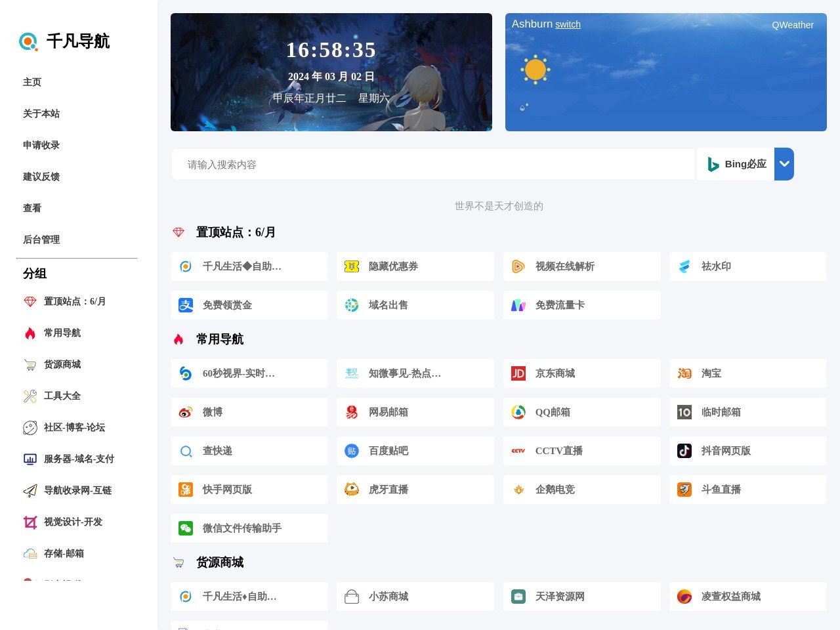Screen dimensions: 840x630
Task: Select the 祛水印 watermark removal icon
Action: [x=684, y=266]
